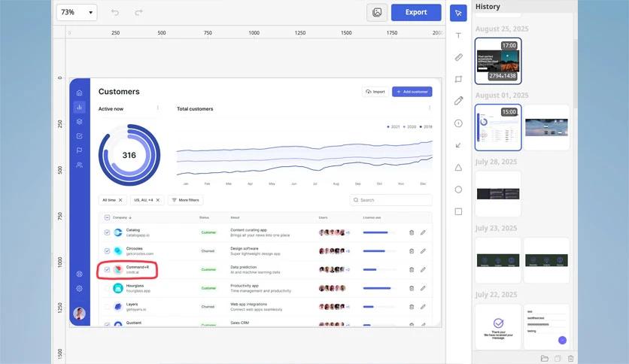The height and width of the screenshot is (364, 629).
Task: Click the Import button in dashboard
Action: click(x=375, y=92)
